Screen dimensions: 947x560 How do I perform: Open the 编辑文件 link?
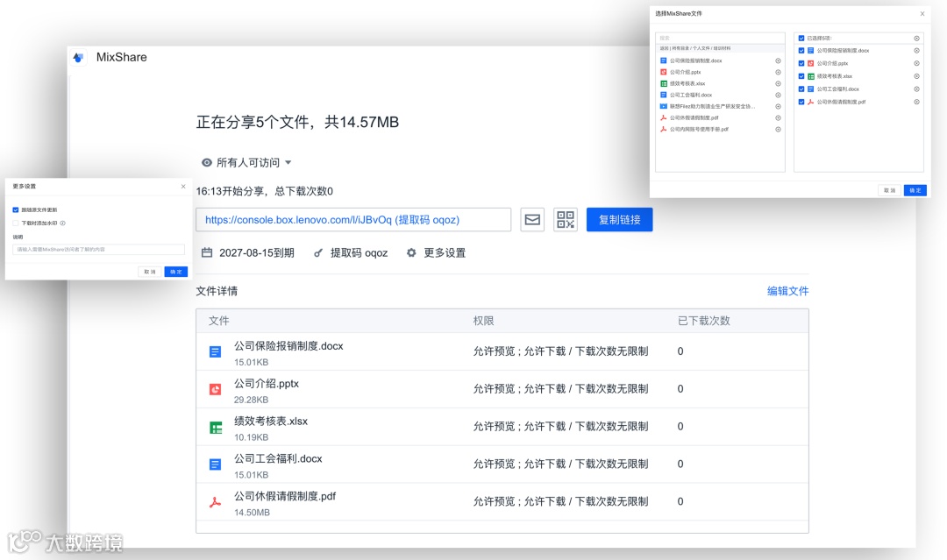click(787, 292)
